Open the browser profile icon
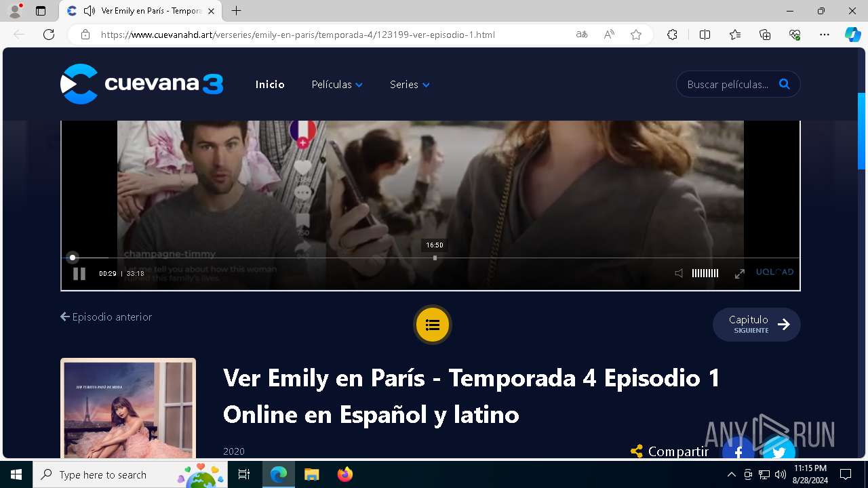868x488 pixels. (16, 10)
